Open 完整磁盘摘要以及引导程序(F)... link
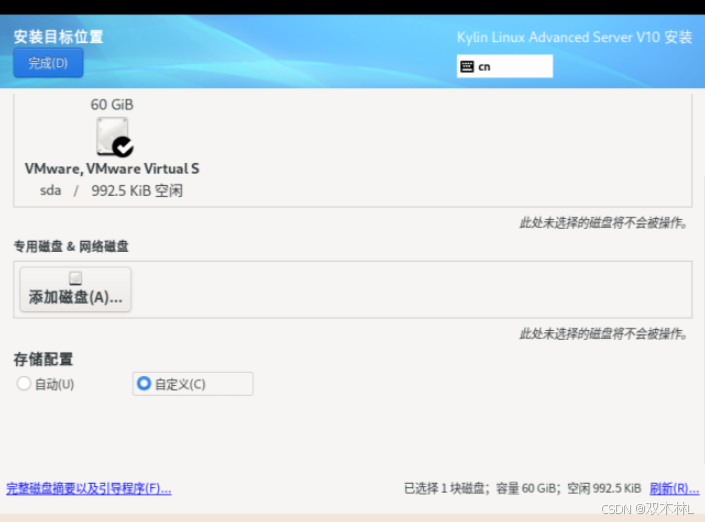Screen dimensions: 705x522 89,488
